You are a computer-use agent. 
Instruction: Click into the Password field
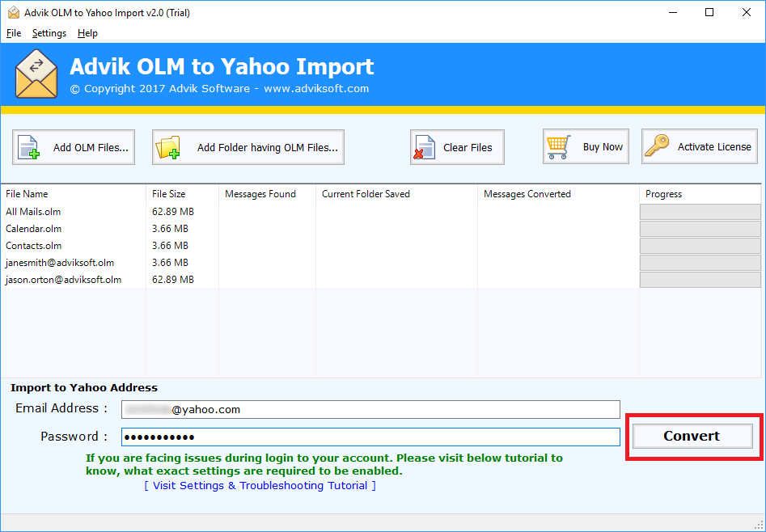pos(370,437)
